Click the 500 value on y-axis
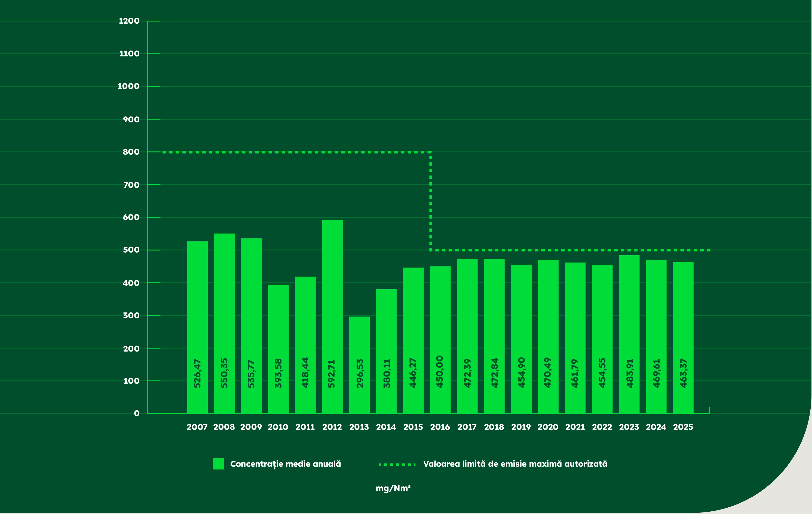The height and width of the screenshot is (516, 812). point(131,250)
